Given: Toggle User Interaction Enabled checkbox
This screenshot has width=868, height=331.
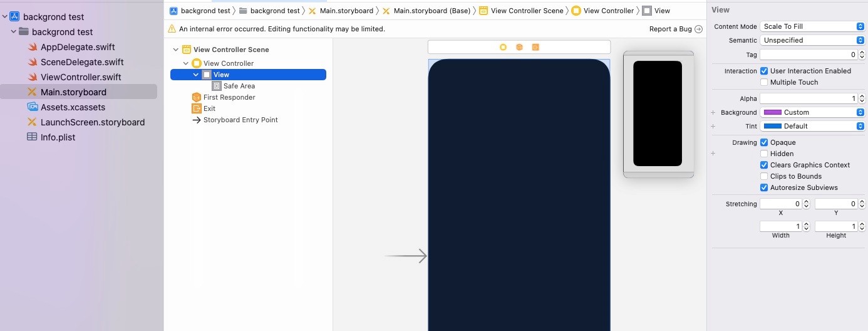Looking at the screenshot, I should (x=764, y=71).
